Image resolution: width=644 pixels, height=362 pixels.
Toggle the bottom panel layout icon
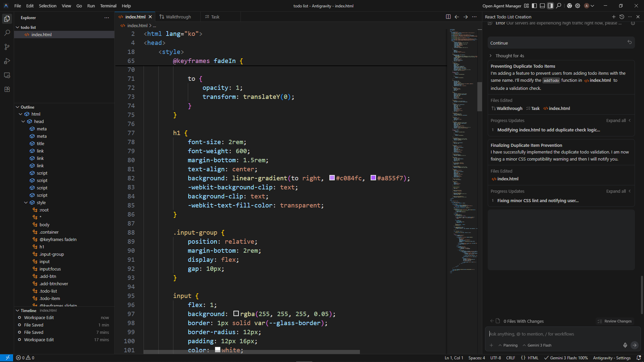542,6
